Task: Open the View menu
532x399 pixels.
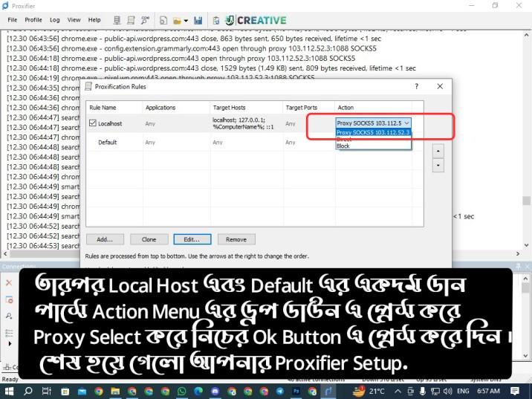Action: click(74, 19)
